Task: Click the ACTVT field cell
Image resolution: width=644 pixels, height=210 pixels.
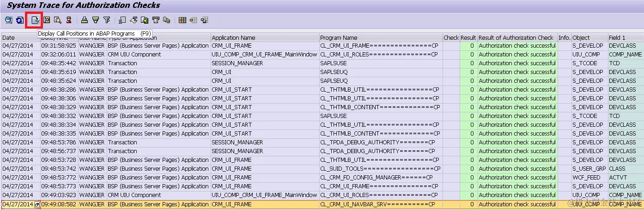Action: click(626, 178)
